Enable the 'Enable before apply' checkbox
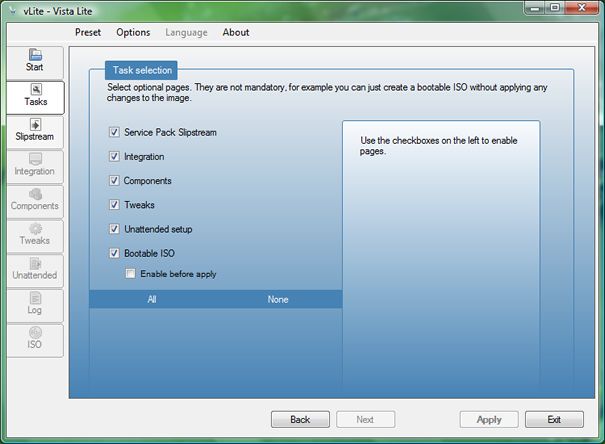 (130, 273)
